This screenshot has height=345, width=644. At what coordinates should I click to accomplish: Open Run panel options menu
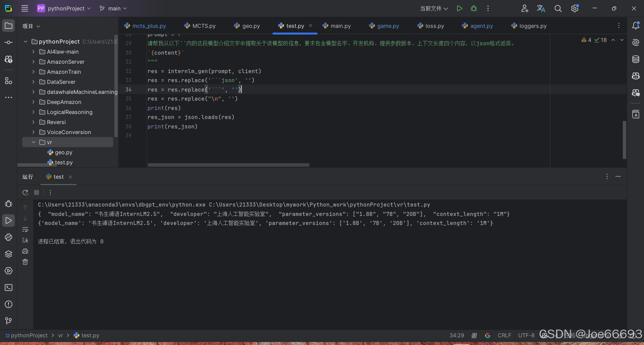[x=607, y=176]
